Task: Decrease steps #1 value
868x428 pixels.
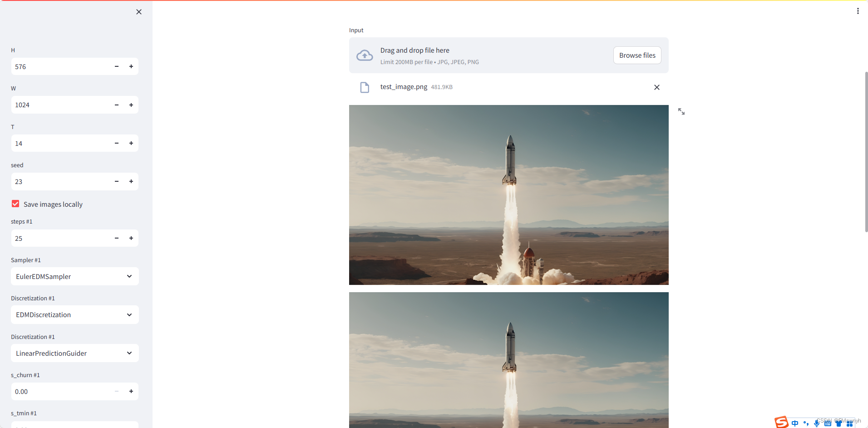Action: (117, 238)
